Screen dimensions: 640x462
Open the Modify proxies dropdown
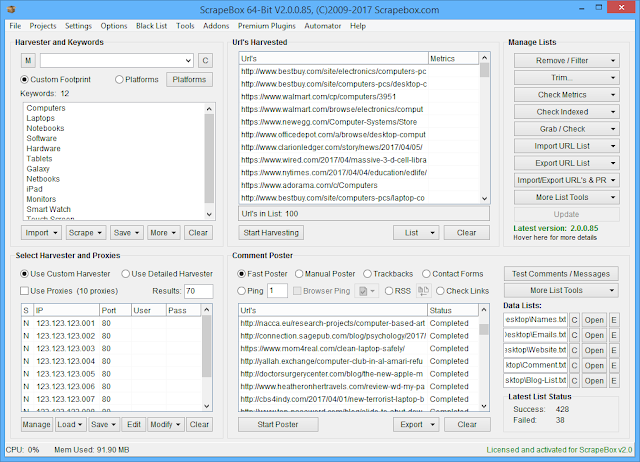(x=166, y=424)
